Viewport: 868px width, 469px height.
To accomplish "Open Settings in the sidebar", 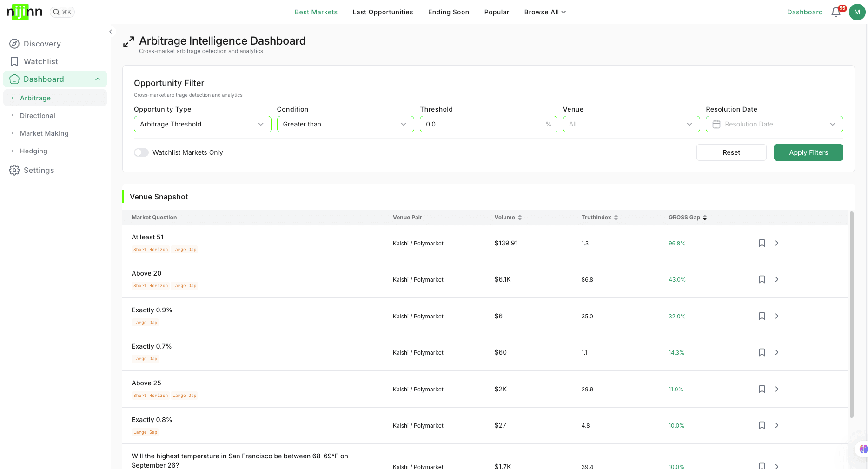I will pyautogui.click(x=55, y=170).
